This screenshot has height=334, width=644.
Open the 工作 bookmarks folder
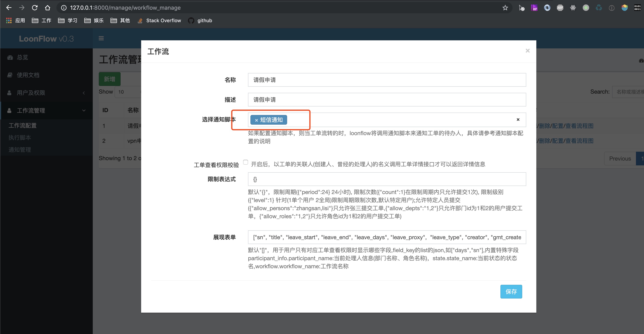[41, 21]
